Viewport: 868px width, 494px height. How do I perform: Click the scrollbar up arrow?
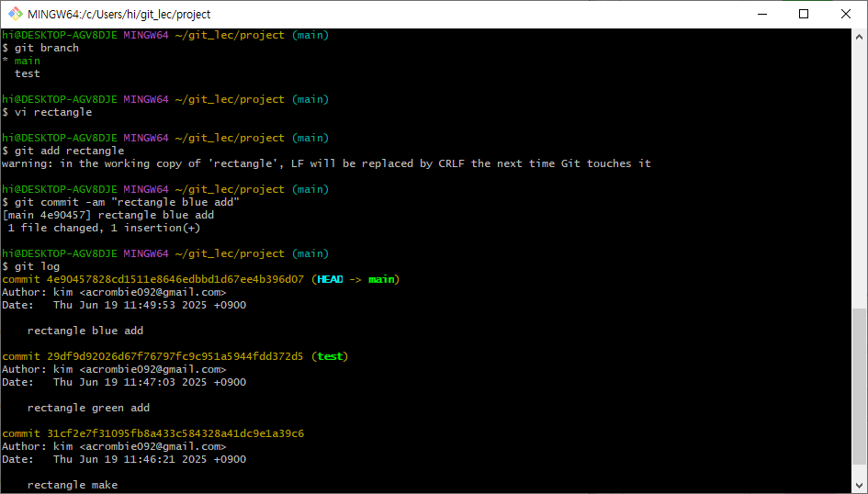click(x=859, y=37)
